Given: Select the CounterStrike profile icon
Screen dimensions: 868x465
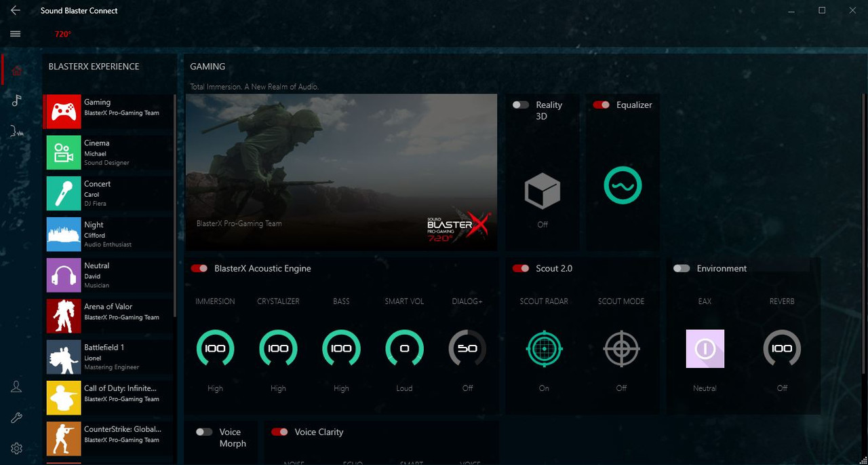Looking at the screenshot, I should pos(64,439).
